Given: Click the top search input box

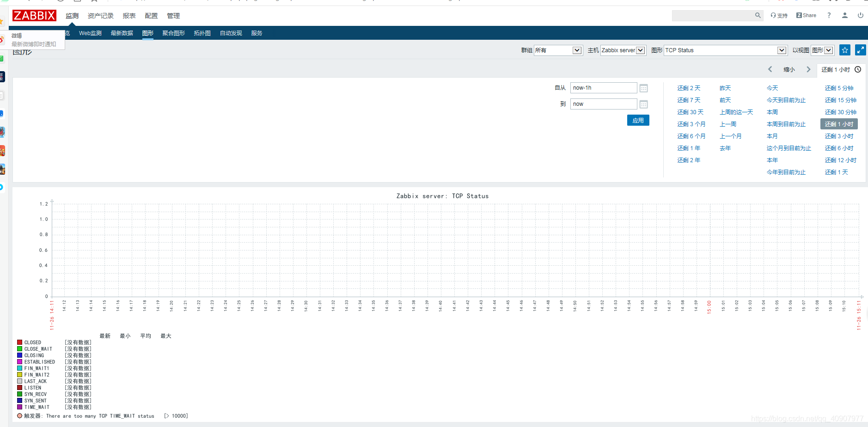Looking at the screenshot, I should (713, 16).
